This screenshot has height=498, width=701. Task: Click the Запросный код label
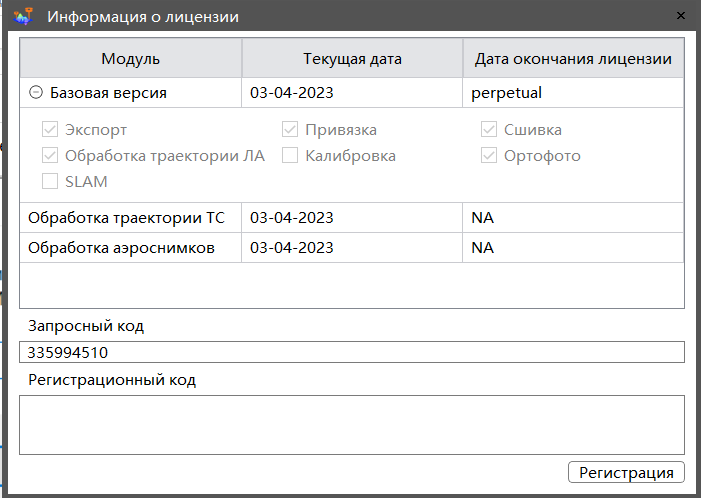[x=86, y=326]
